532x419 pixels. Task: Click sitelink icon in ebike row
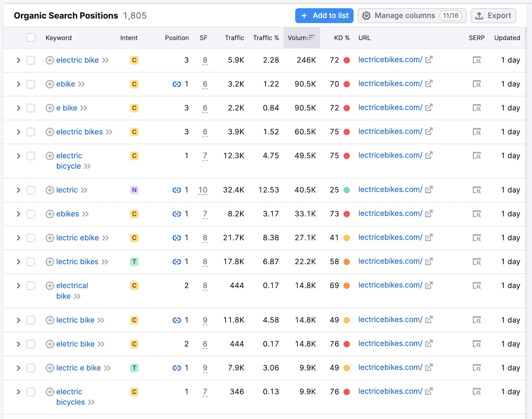177,84
